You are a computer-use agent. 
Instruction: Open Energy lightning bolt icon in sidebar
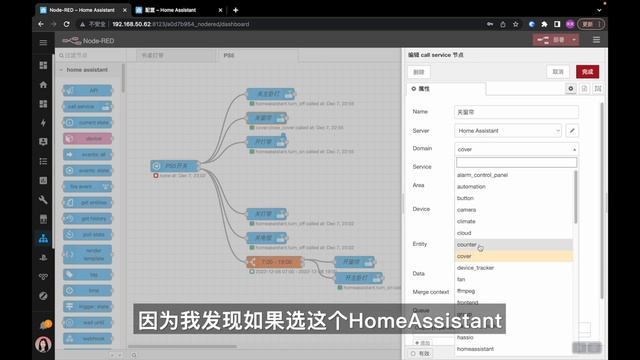[x=43, y=122]
